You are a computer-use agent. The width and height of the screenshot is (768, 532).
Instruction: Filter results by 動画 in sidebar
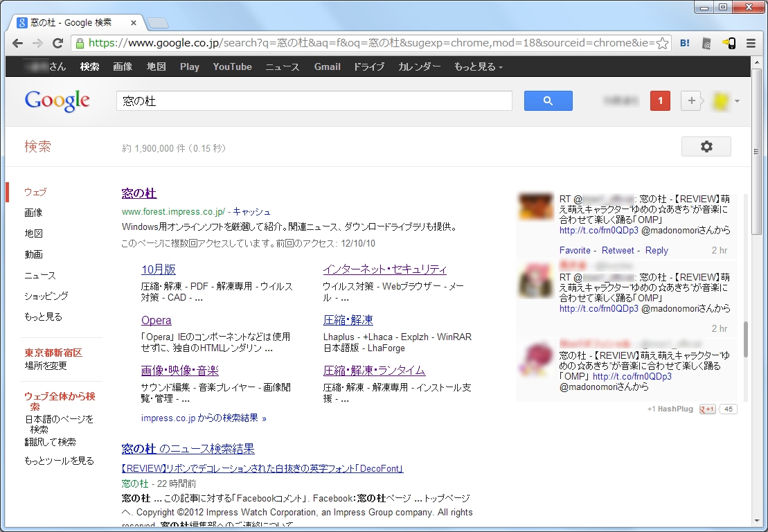pyautogui.click(x=33, y=254)
